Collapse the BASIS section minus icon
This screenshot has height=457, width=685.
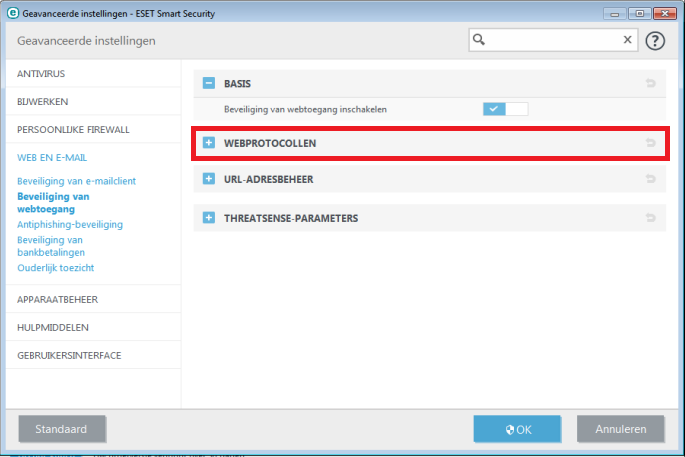[x=209, y=83]
